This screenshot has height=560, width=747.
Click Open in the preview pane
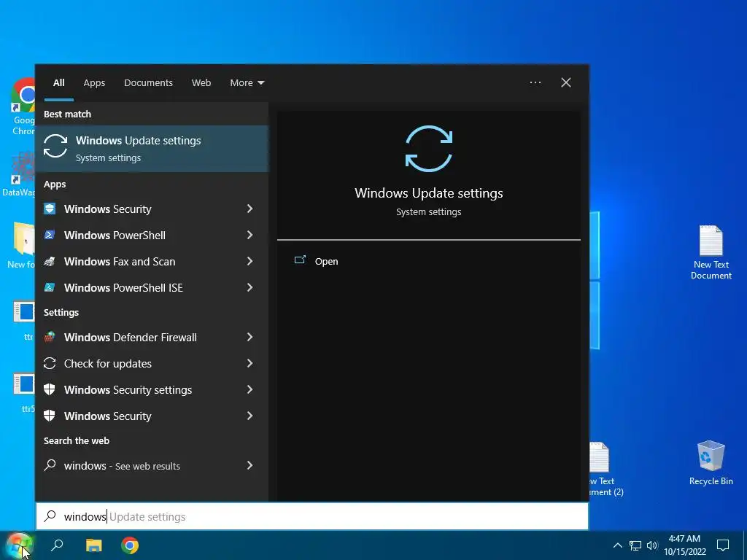[326, 262]
